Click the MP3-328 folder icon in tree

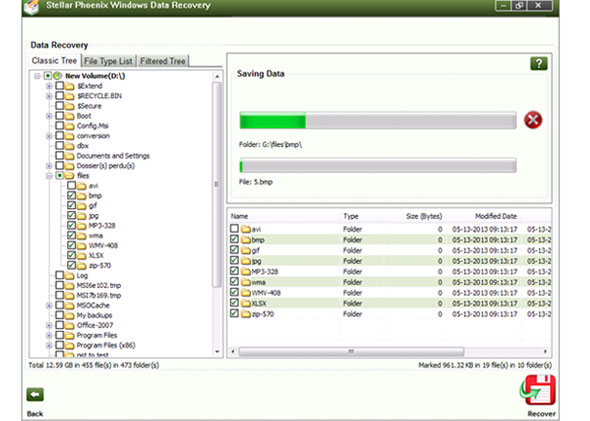tap(81, 226)
